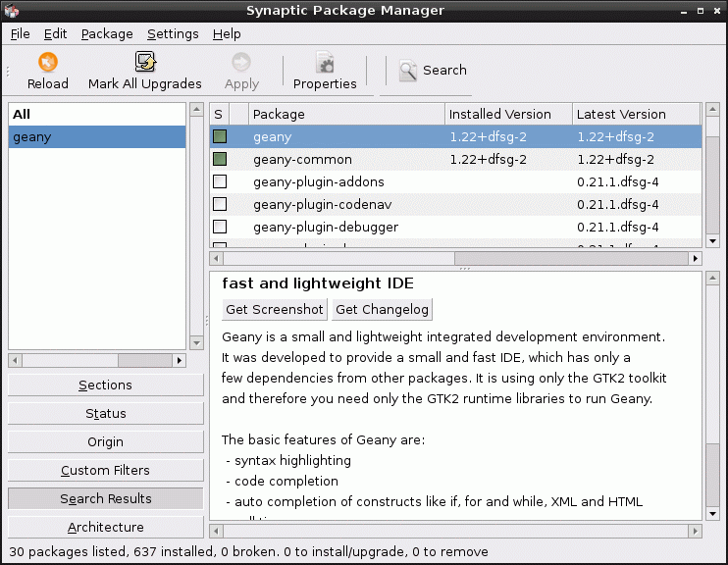Click the package list's horizontal scrollbar thumb
The image size is (728, 565).
(571, 258)
